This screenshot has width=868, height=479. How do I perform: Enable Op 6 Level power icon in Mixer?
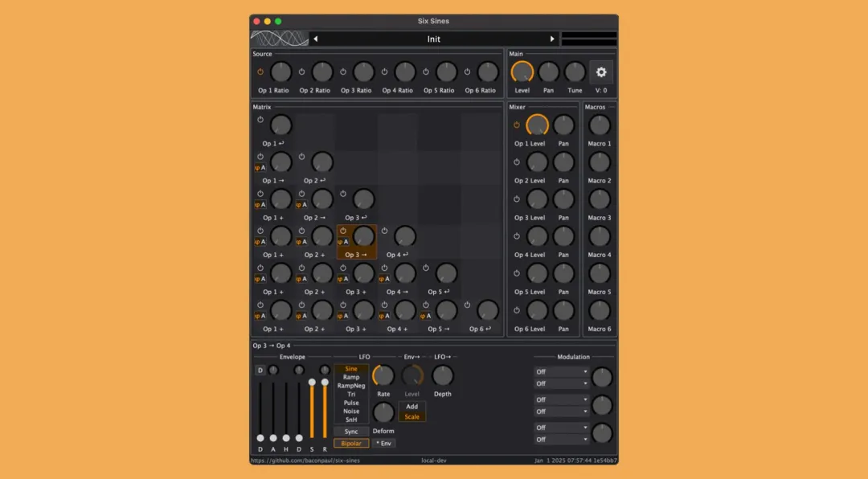tap(517, 310)
